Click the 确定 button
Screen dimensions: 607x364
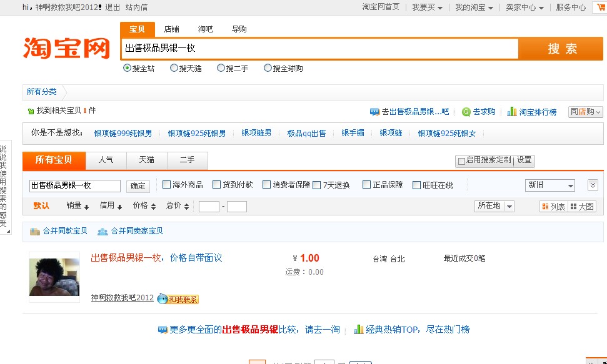(138, 186)
